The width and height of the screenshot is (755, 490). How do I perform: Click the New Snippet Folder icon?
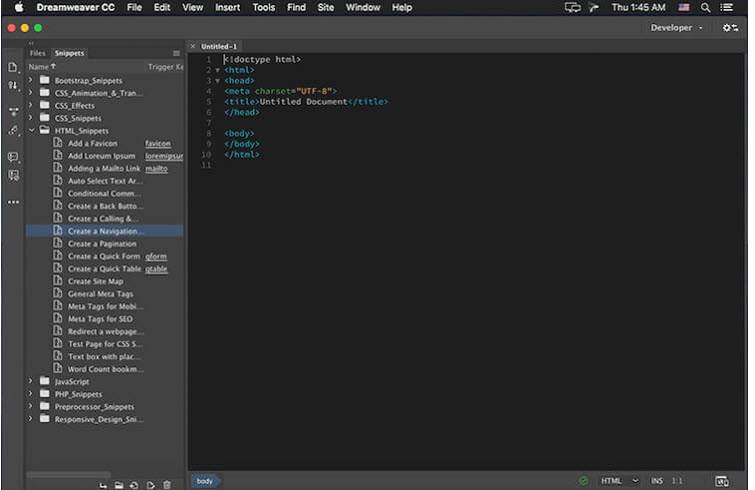pos(119,485)
